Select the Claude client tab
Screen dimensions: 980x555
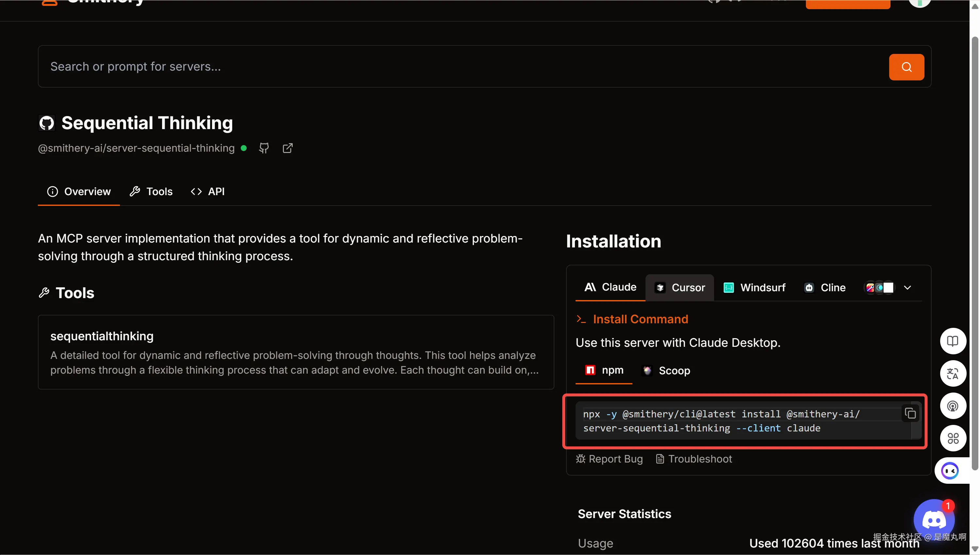pyautogui.click(x=610, y=287)
